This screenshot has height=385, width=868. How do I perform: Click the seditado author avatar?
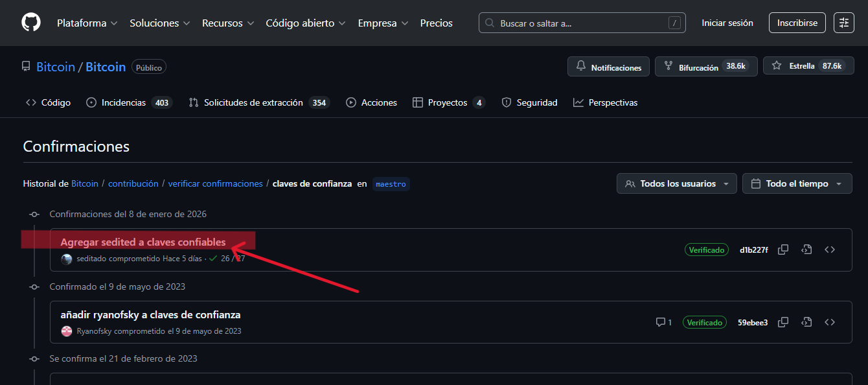67,259
